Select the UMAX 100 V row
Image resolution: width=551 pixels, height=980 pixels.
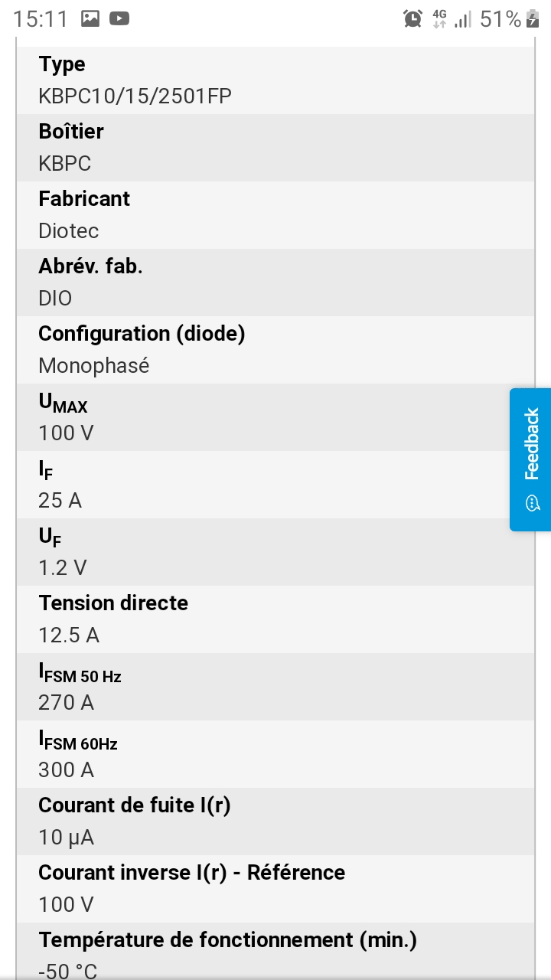[x=275, y=417]
